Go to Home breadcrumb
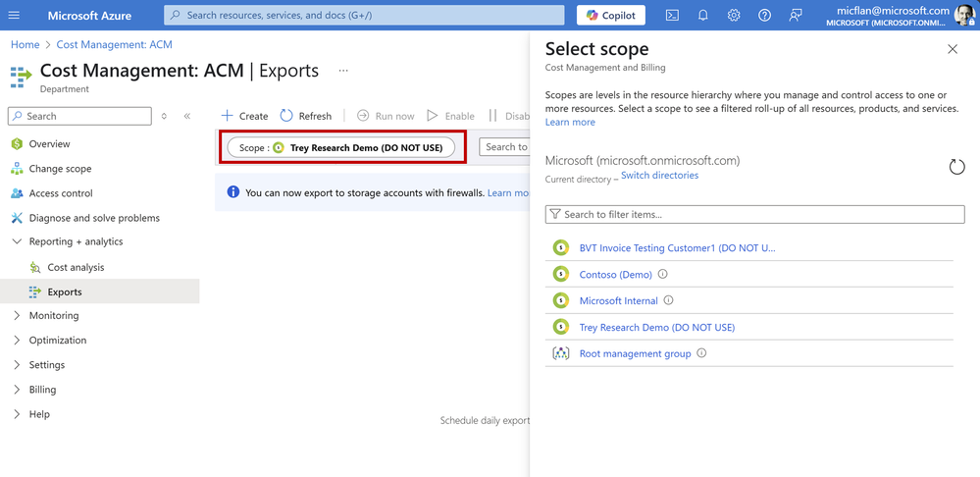Screen dimensions: 980x477 pyautogui.click(x=25, y=45)
